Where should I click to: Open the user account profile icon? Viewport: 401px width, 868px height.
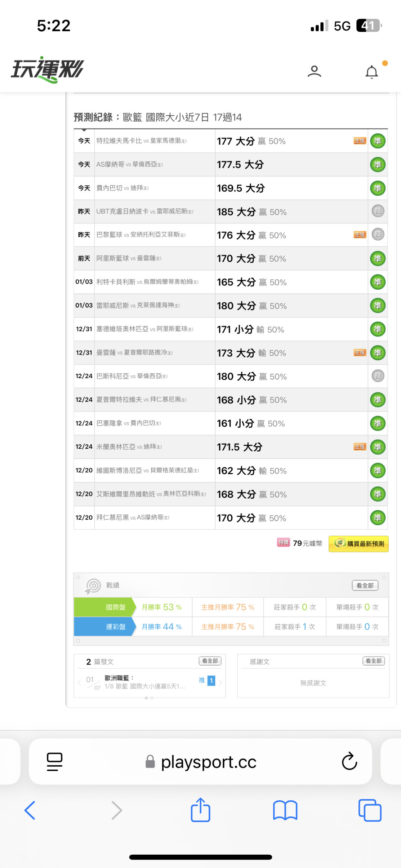click(x=314, y=71)
